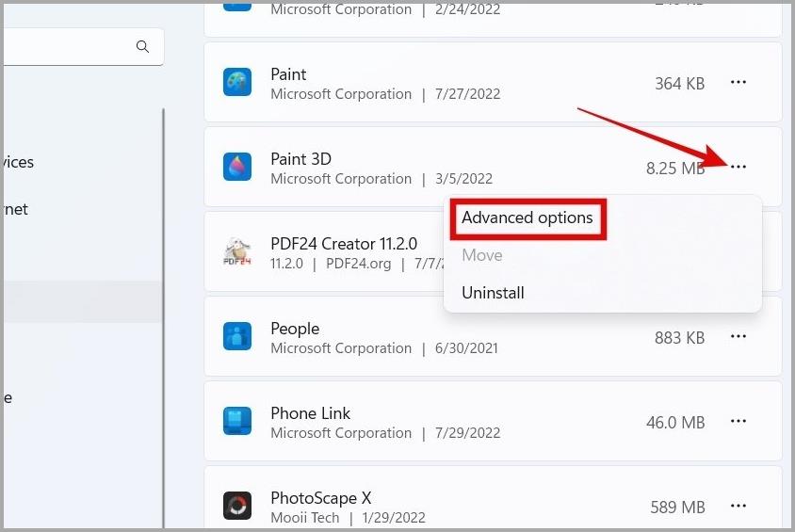This screenshot has width=795, height=532.
Task: Click the People app name
Action: (x=295, y=329)
